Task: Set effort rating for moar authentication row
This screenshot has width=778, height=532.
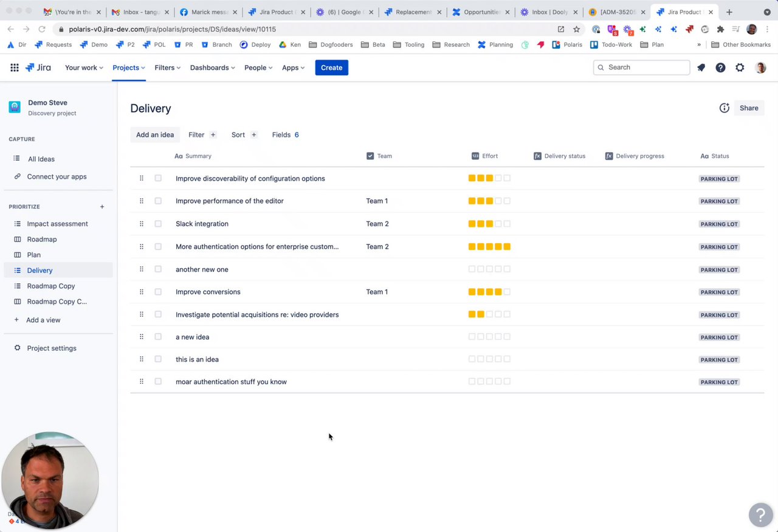Action: 489,382
